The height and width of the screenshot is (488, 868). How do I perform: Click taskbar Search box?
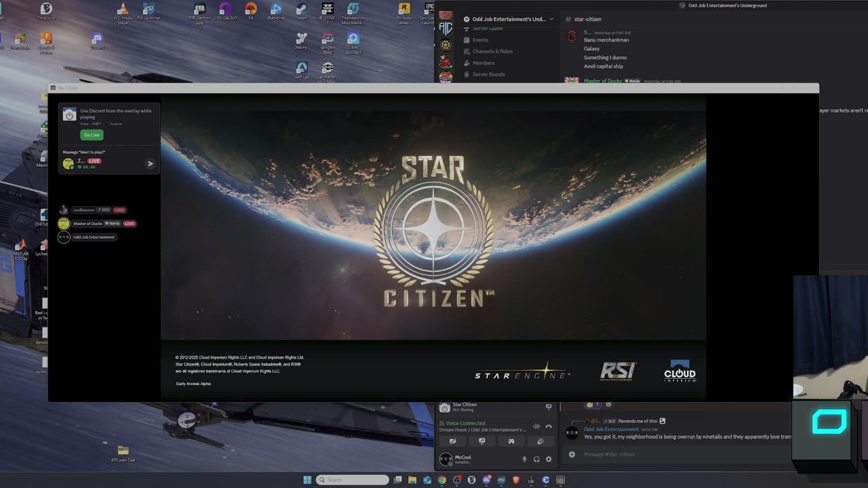[x=353, y=480]
